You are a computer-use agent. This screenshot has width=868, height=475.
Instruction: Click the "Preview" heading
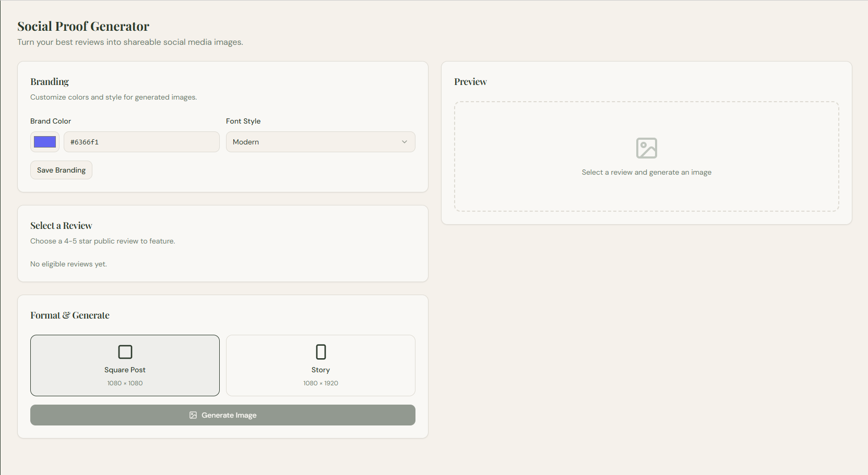(470, 82)
